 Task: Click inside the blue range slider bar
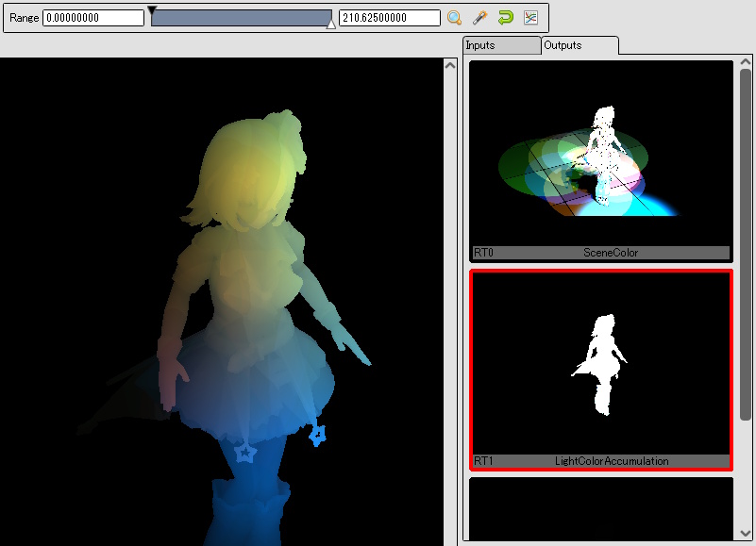241,18
